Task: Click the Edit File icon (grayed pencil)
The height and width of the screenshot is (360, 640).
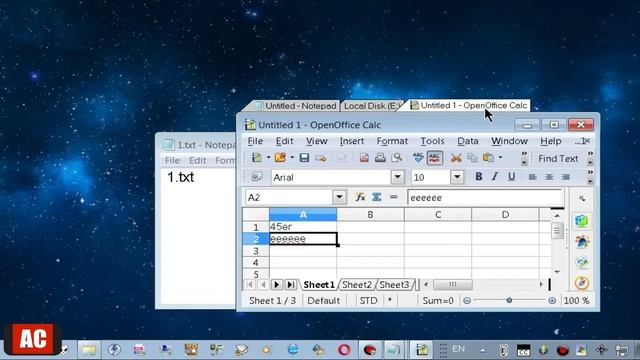Action: [342, 158]
